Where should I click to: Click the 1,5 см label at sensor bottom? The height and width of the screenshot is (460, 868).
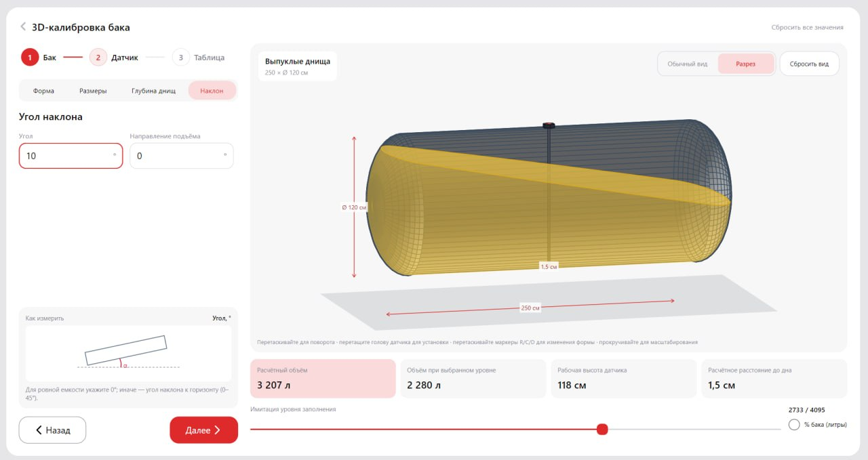click(549, 266)
